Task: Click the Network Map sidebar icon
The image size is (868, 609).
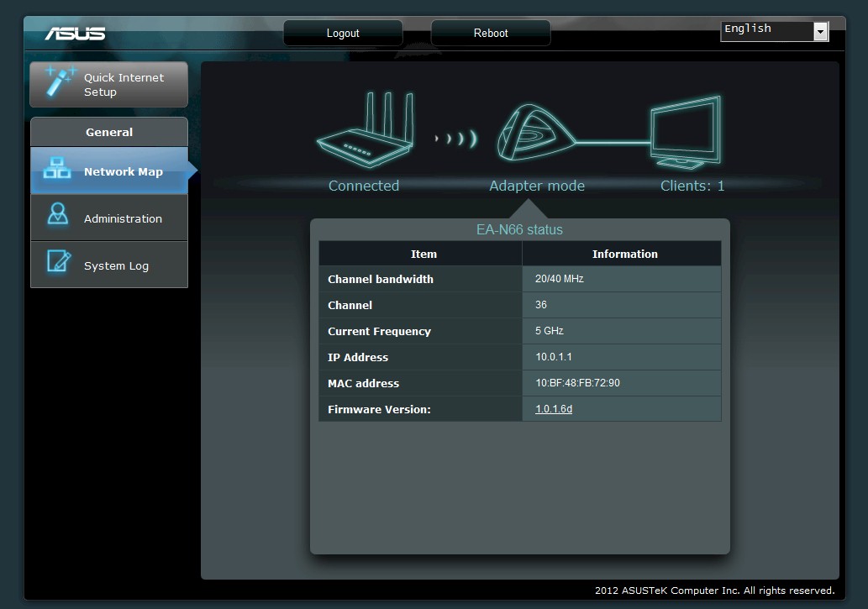Action: (57, 168)
